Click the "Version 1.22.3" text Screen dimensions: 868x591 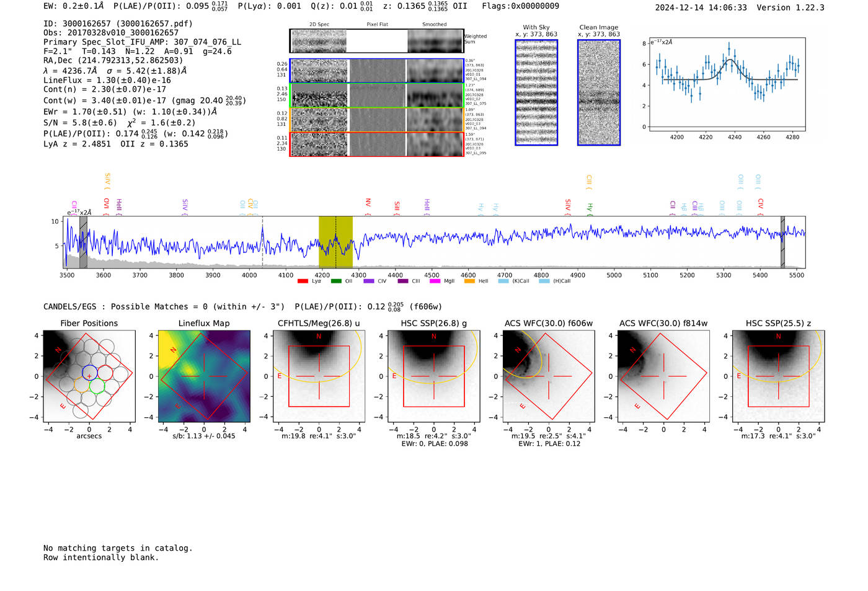(790, 8)
